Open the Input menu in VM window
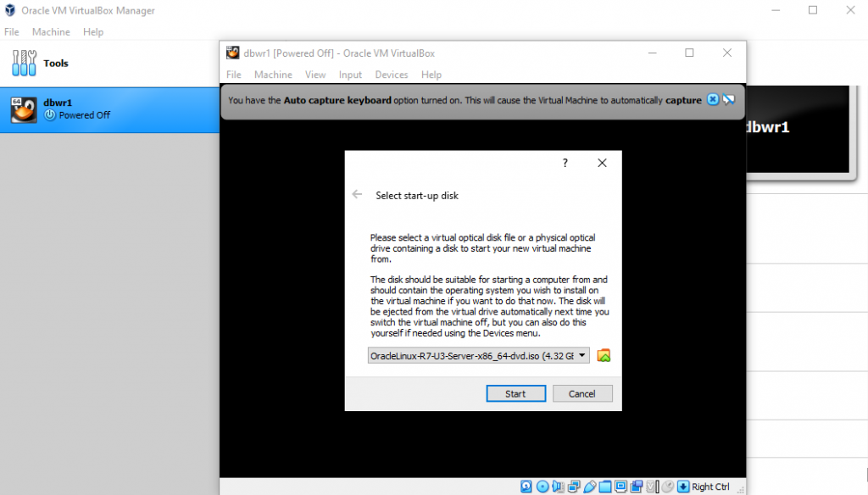Viewport: 868px width, 495px height. coord(350,75)
